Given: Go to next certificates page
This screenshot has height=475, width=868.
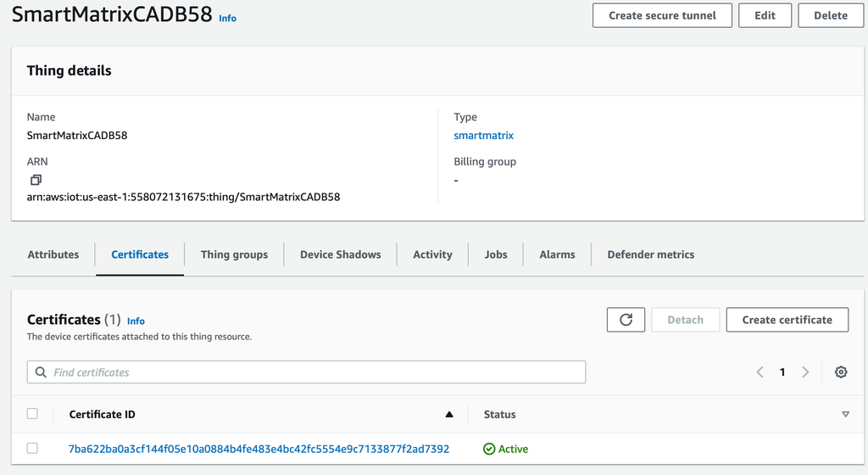Looking at the screenshot, I should 805,372.
